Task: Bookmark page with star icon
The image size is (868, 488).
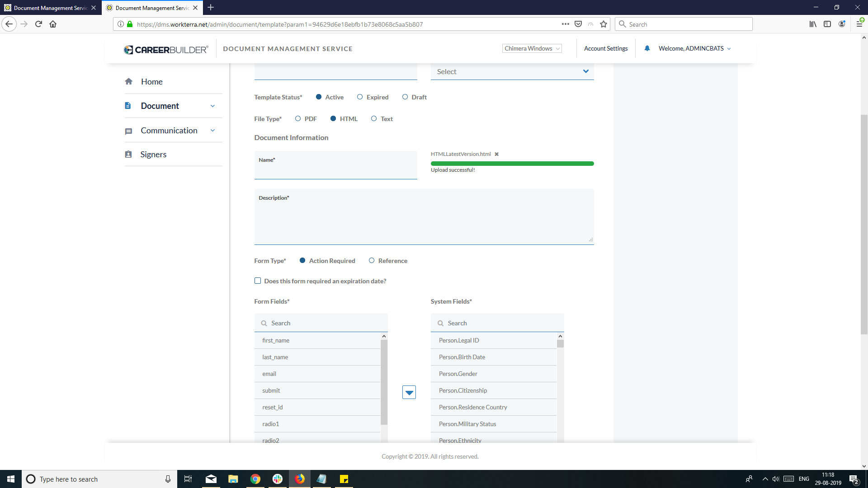Action: tap(603, 24)
